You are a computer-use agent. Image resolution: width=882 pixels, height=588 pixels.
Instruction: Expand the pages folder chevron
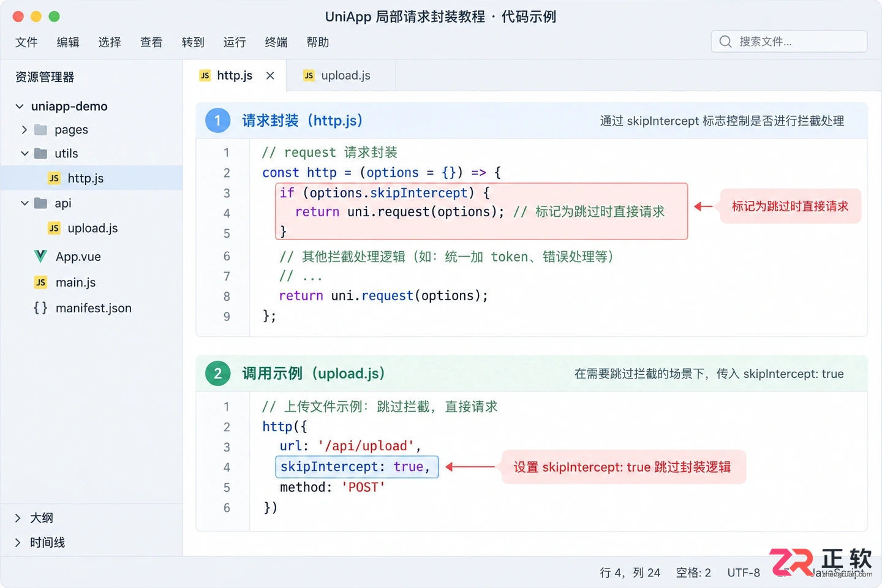pos(24,130)
